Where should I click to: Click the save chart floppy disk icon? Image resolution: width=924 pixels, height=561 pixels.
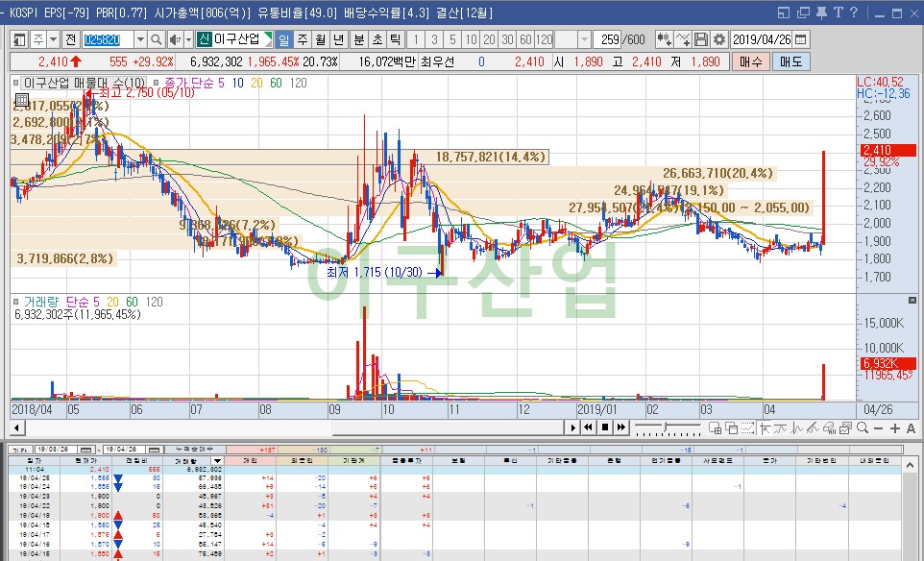pos(700,39)
